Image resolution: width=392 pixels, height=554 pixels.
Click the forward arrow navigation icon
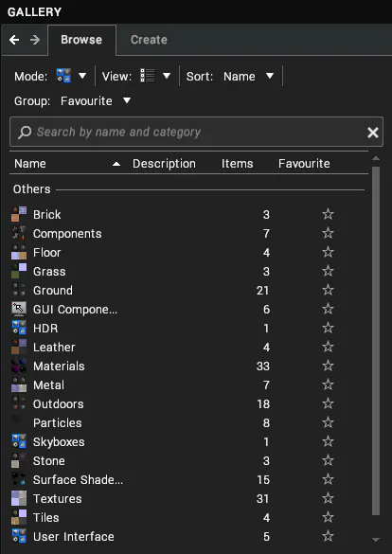click(35, 40)
